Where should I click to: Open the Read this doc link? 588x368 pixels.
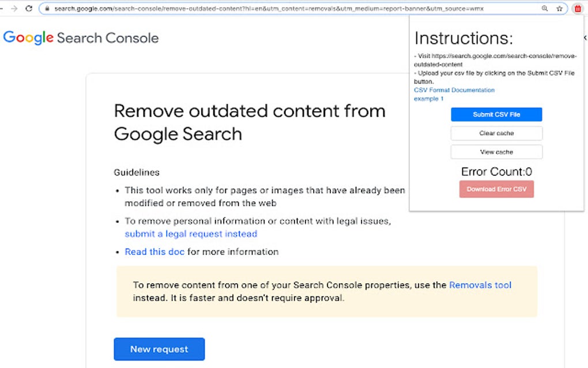(154, 251)
